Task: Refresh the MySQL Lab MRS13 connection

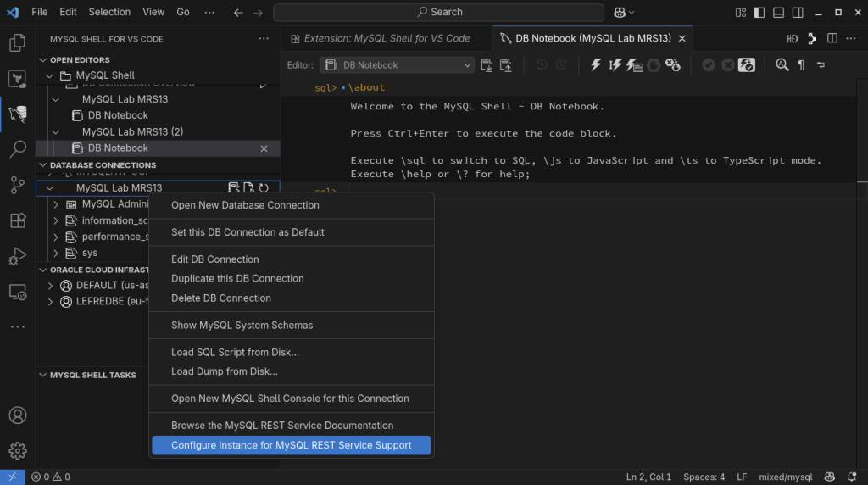Action: click(x=264, y=187)
